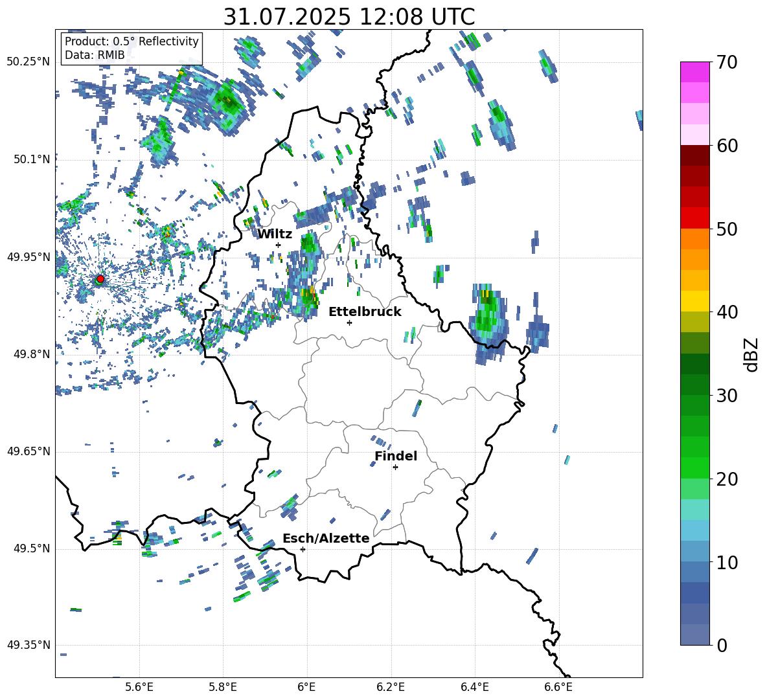Click the 20 value on colorbar

727,479
